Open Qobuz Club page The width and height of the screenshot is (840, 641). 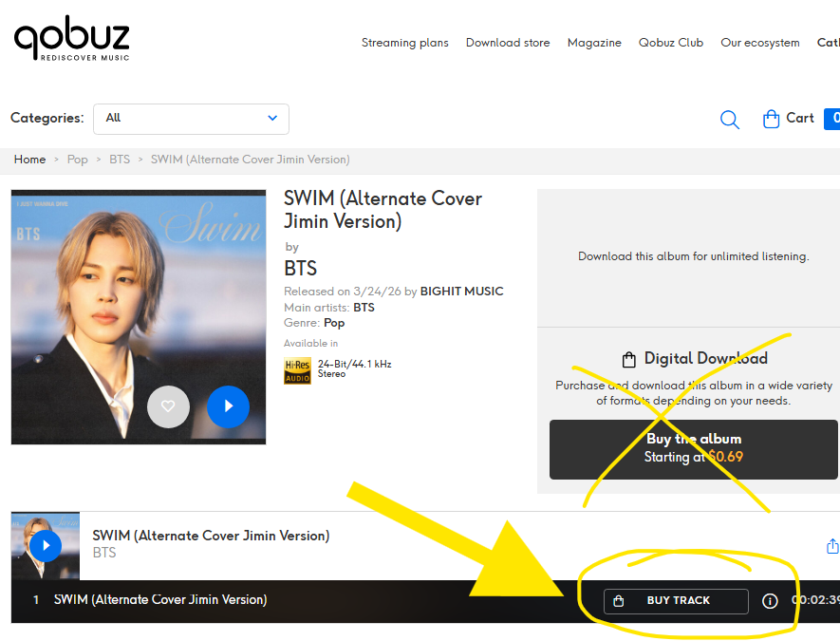tap(671, 43)
